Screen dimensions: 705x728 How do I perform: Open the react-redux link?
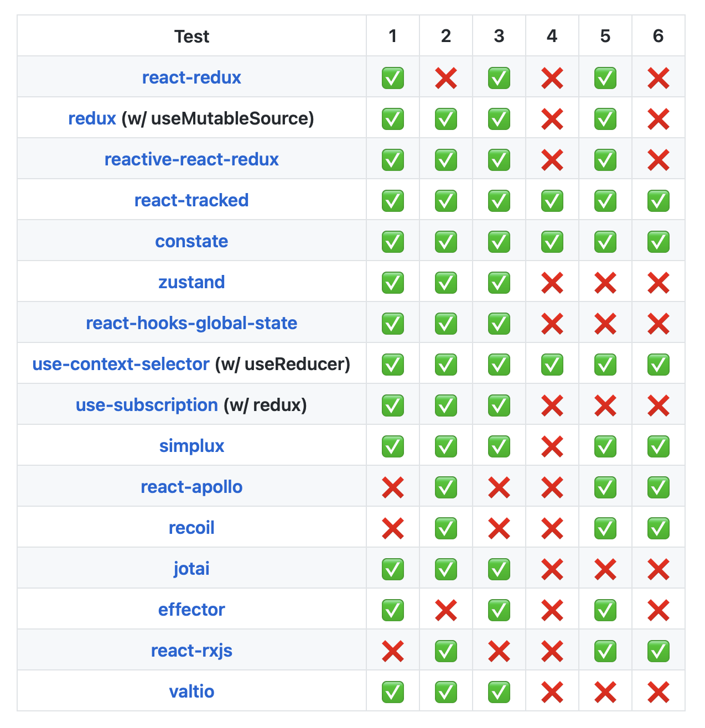click(191, 77)
